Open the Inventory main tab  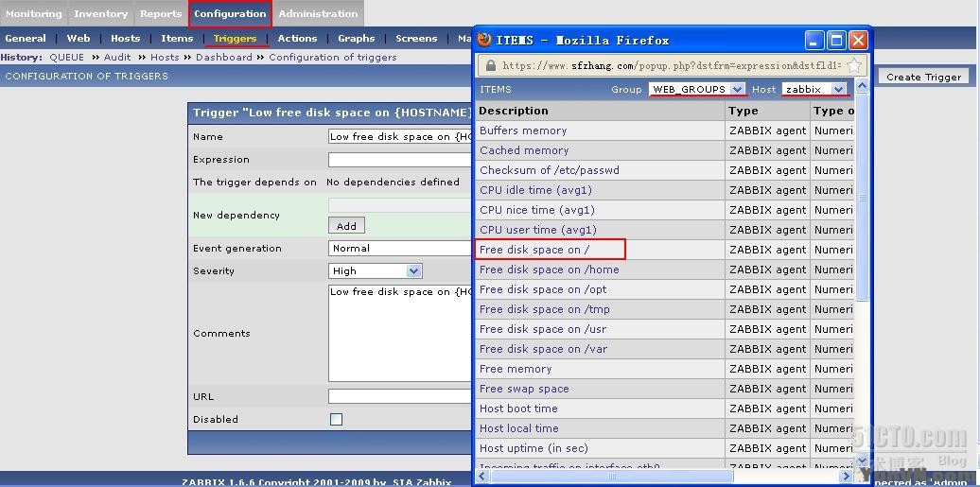coord(100,14)
